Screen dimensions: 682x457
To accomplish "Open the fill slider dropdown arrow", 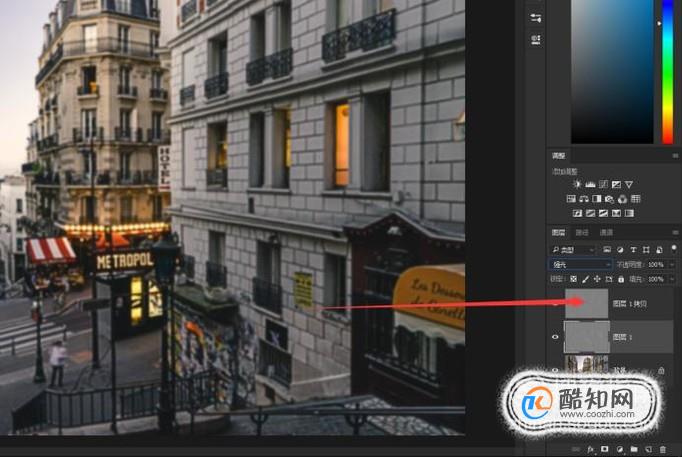I will [672, 279].
